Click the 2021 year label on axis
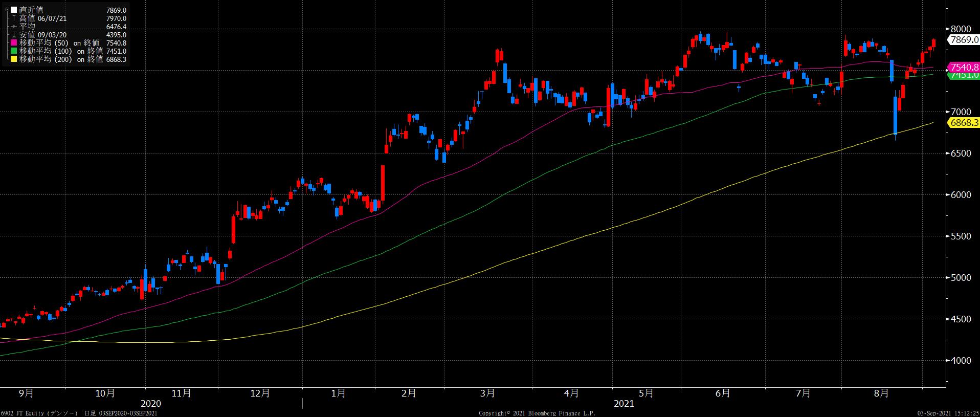The height and width of the screenshot is (417, 980). click(623, 404)
